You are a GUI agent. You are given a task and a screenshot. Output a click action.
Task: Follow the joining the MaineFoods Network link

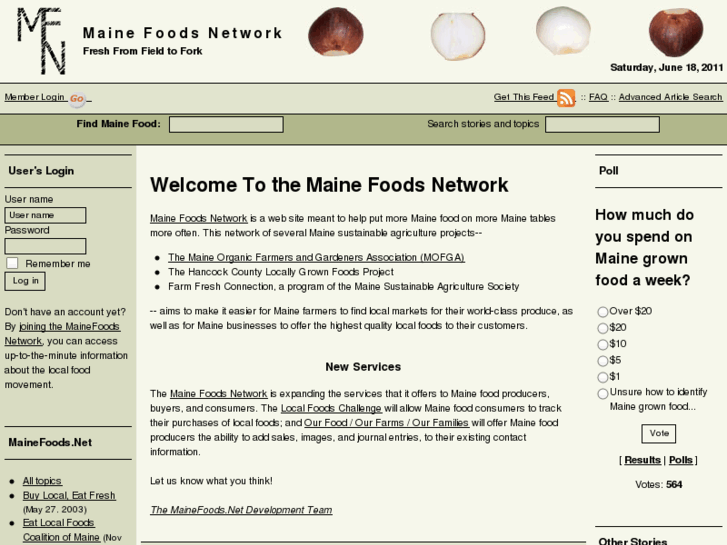62,333
